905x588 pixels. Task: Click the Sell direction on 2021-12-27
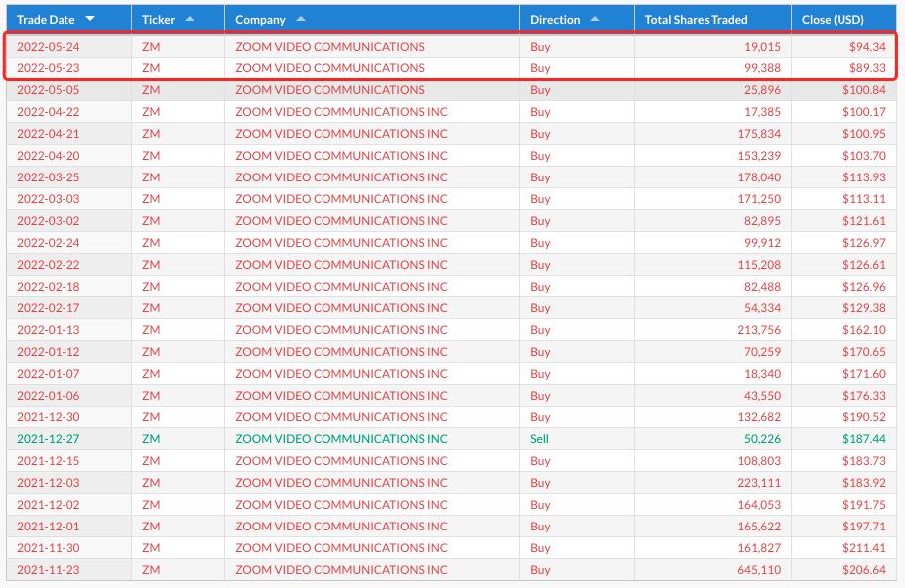coord(539,439)
